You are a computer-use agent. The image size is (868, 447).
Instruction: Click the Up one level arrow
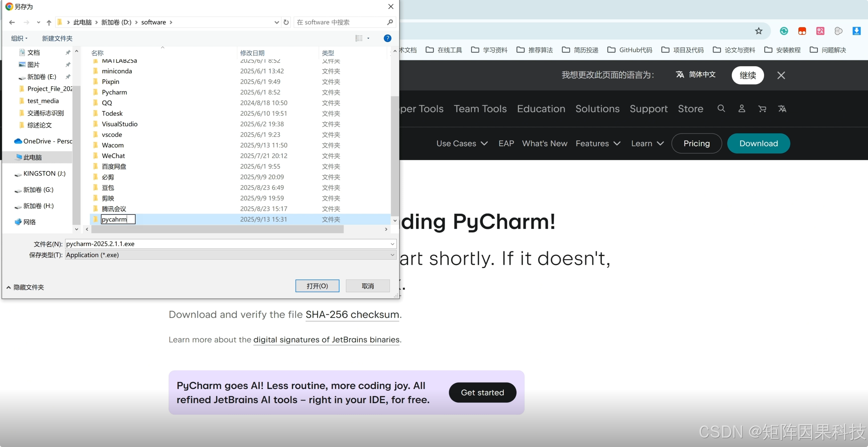pos(49,23)
